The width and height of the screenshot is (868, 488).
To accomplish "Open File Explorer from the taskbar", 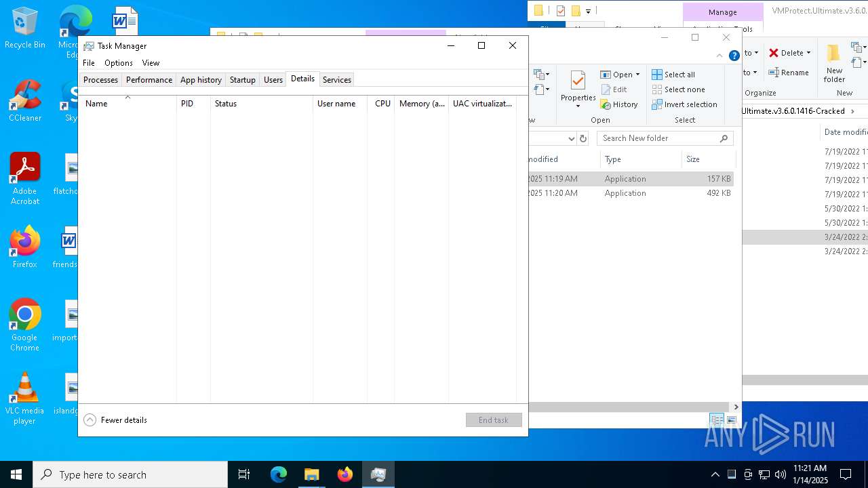I will [312, 474].
